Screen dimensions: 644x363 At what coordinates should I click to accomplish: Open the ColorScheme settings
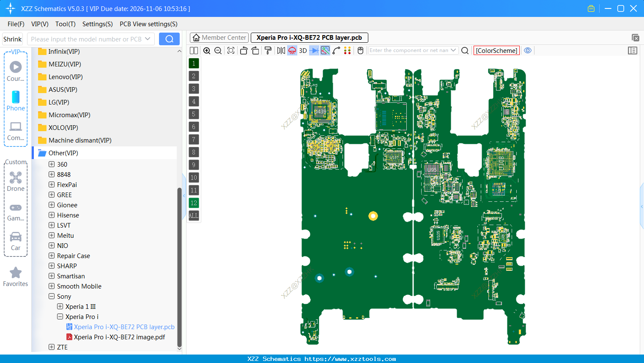coord(496,50)
